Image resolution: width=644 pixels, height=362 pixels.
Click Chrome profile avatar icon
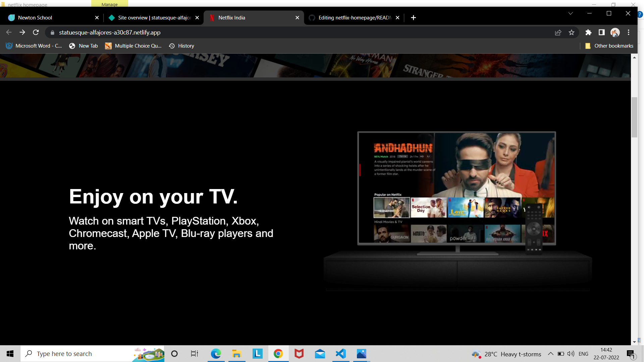(615, 33)
